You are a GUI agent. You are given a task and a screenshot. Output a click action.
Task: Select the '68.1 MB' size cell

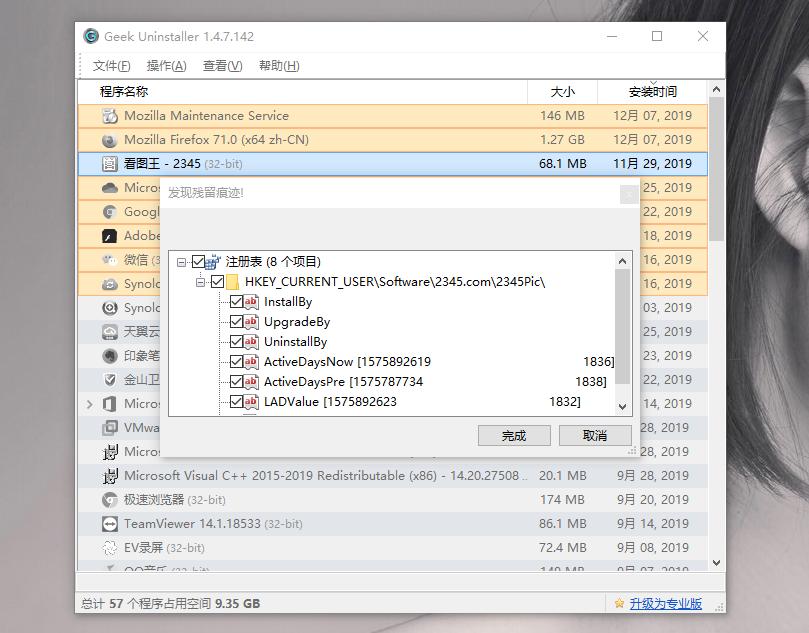coord(562,164)
